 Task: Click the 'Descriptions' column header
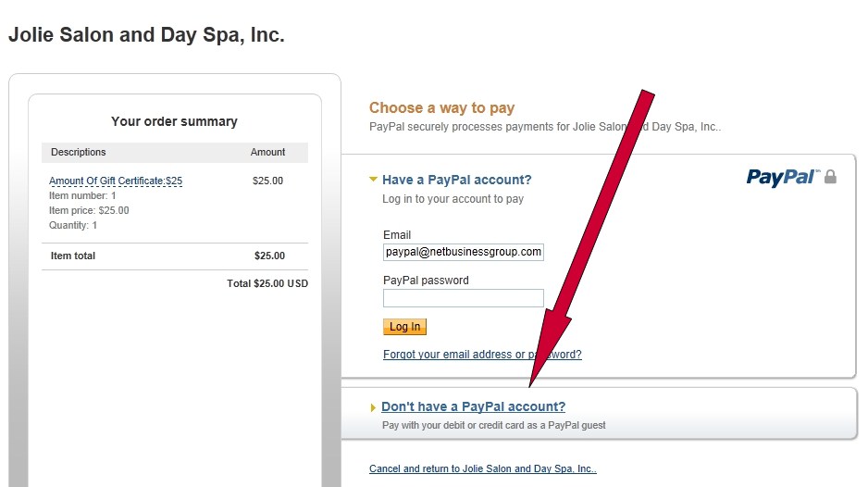coord(78,152)
